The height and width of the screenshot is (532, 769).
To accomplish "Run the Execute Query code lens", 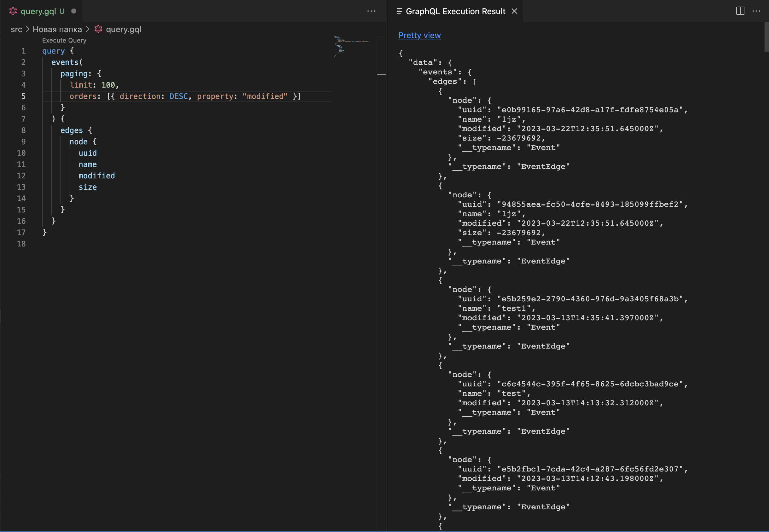I will 64,40.
